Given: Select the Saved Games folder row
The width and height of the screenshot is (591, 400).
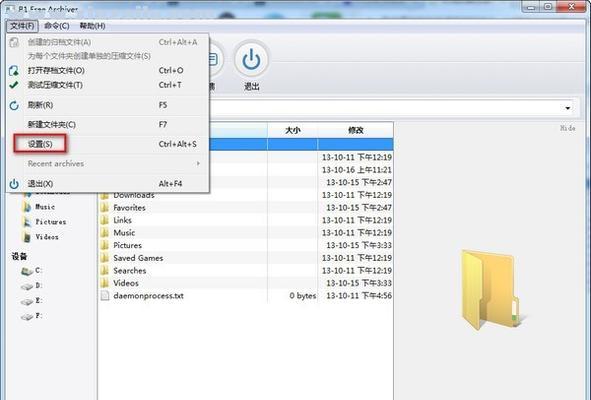Looking at the screenshot, I should [x=245, y=258].
